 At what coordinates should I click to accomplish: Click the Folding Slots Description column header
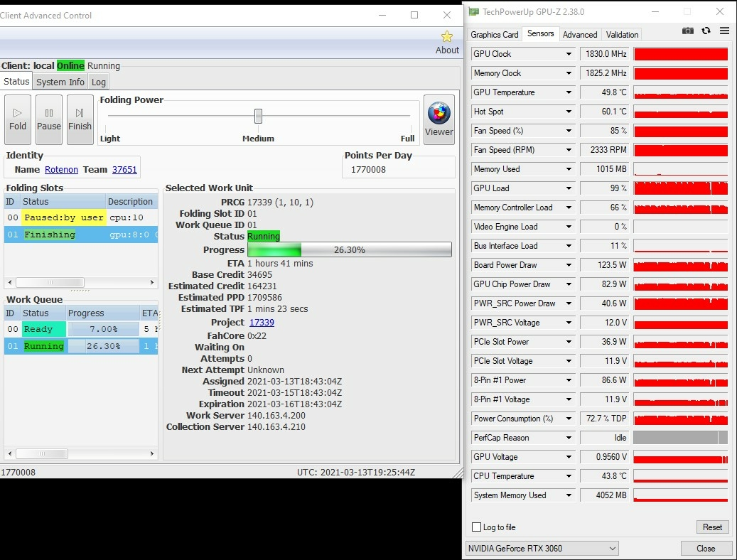[131, 202]
